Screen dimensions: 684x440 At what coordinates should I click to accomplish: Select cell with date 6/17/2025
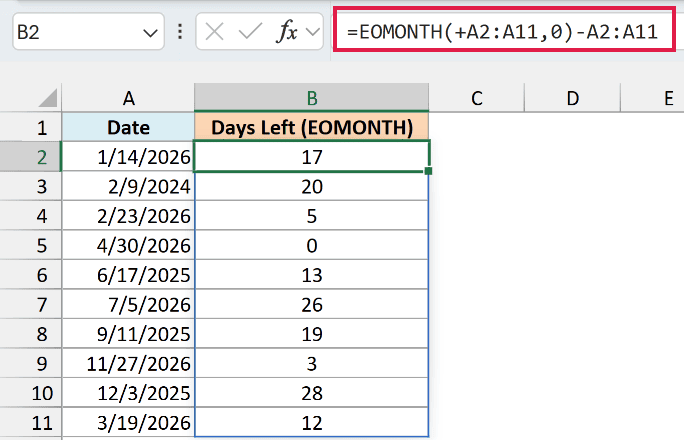pos(128,275)
